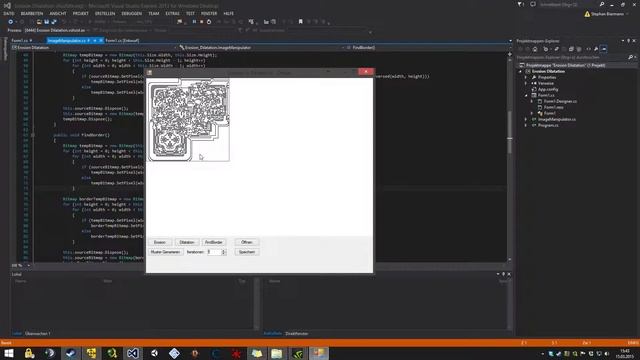This screenshot has width=640, height=360.
Task: Toggle the Preview Selected Items icon in Projektmappen-Explorer
Action: [x=604, y=49]
